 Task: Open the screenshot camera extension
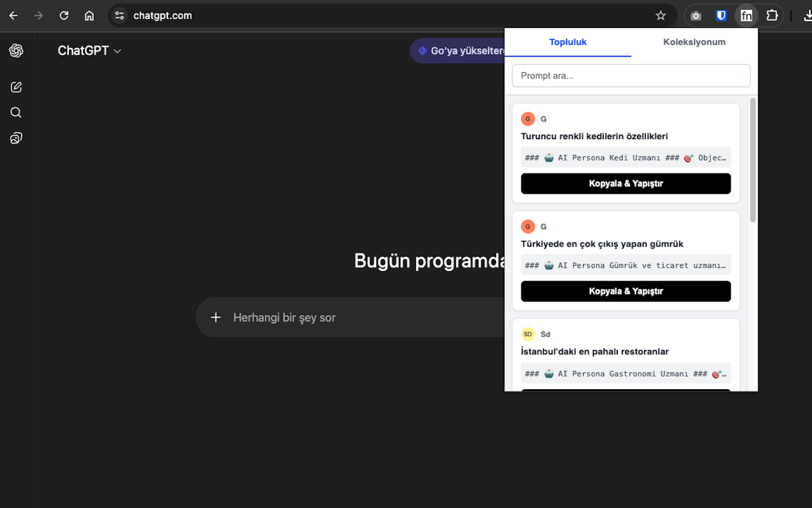(x=695, y=15)
